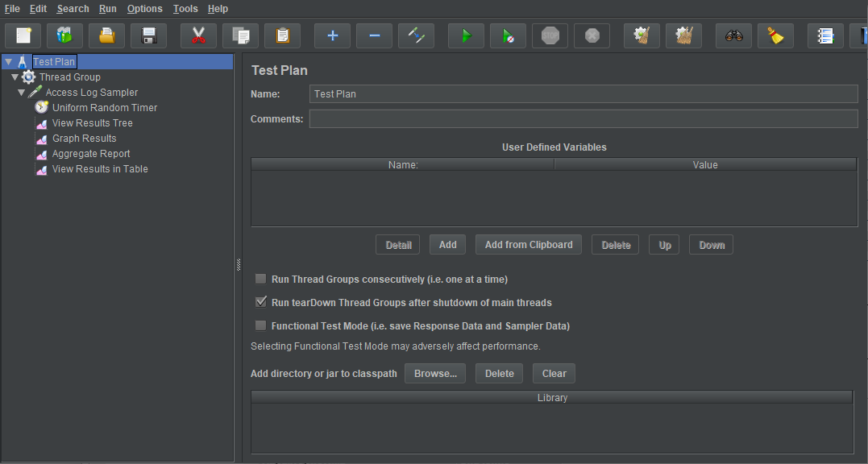Image resolution: width=868 pixels, height=464 pixels.
Task: Click the View Results Tree listener icon
Action: click(x=42, y=124)
